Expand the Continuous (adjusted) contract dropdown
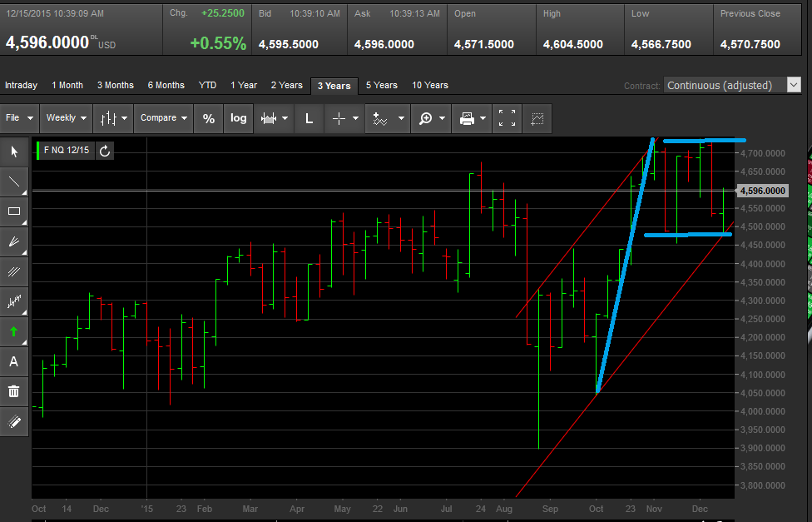 point(732,85)
